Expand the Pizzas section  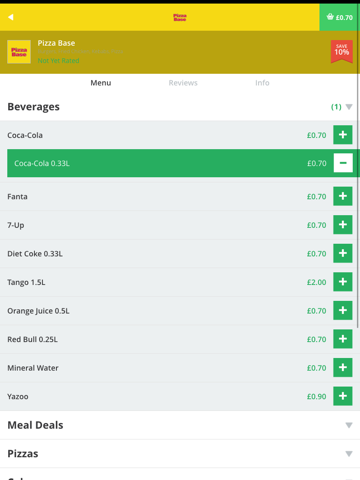349,454
